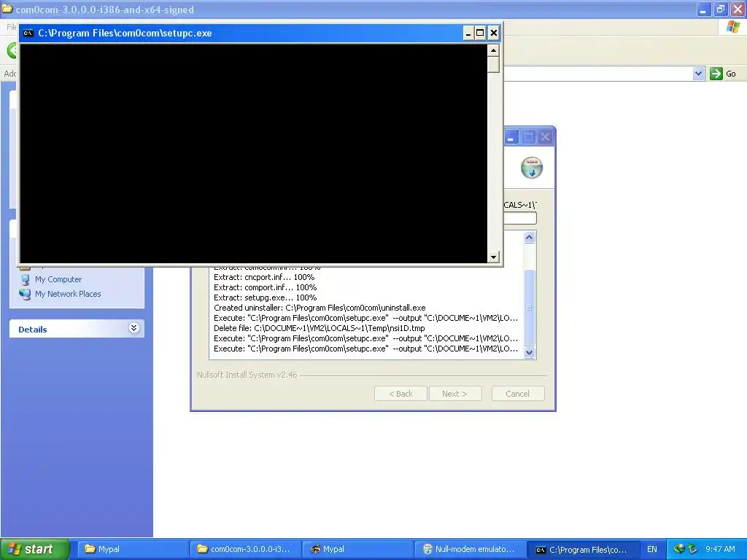Image resolution: width=747 pixels, height=560 pixels.
Task: Select log line 'Extract: cncport.inf... 100%'
Action: [x=264, y=277]
